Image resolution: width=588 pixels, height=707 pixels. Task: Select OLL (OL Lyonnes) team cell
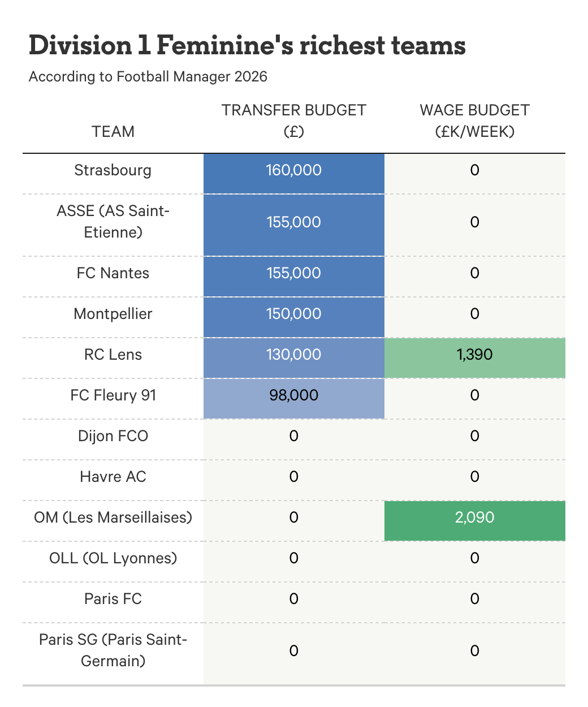(113, 558)
